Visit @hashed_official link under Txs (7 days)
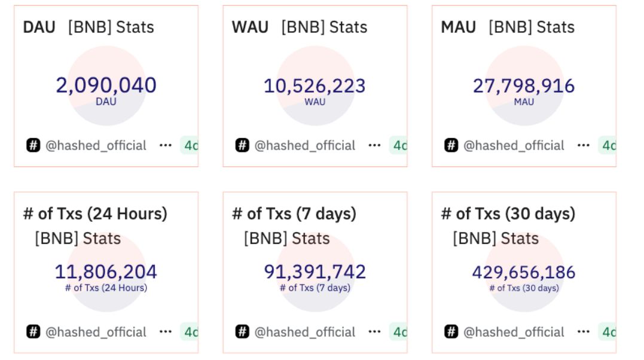The height and width of the screenshot is (360, 644). 305,332
